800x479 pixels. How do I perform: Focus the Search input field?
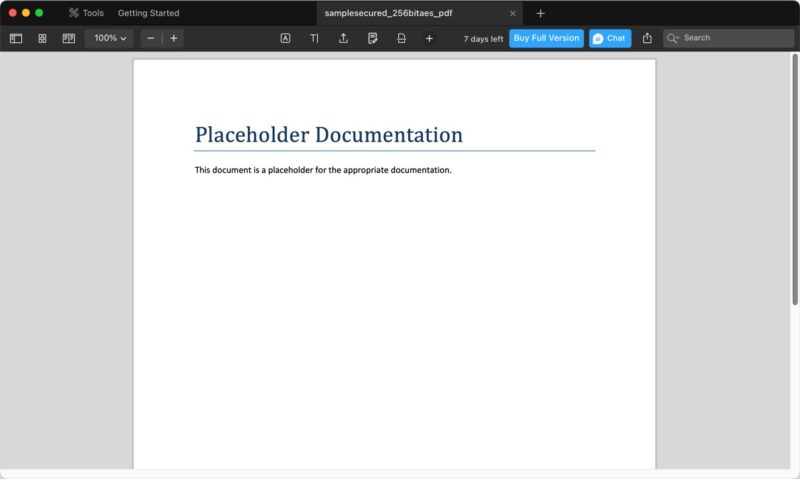729,38
